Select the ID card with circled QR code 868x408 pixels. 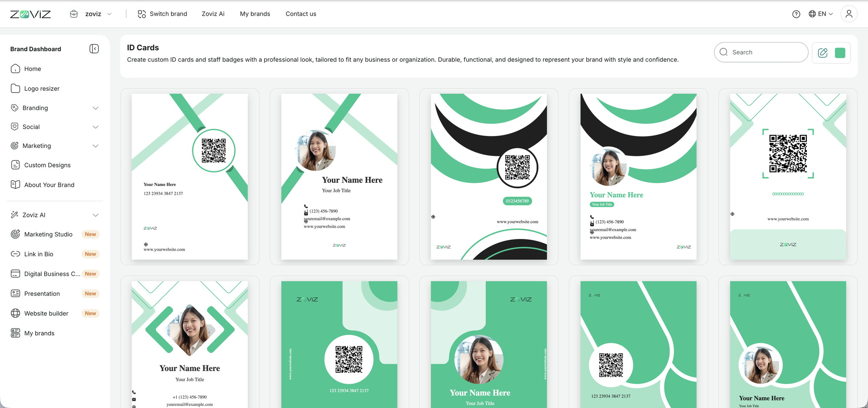(190, 176)
